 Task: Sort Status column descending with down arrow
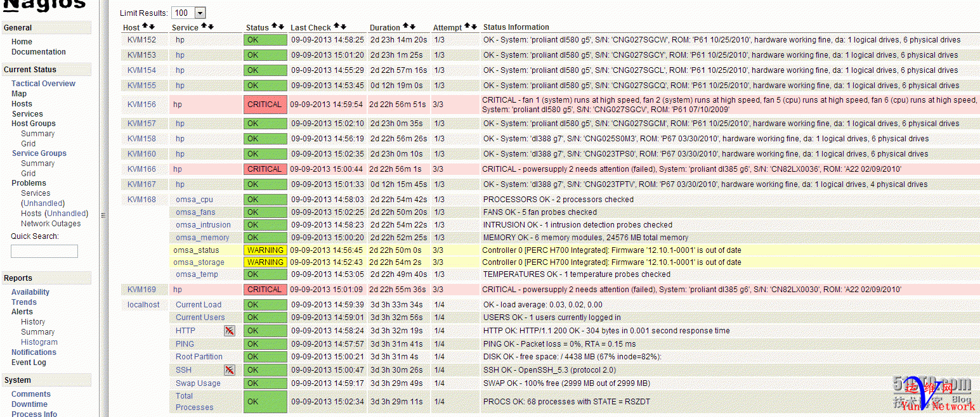coord(281,26)
